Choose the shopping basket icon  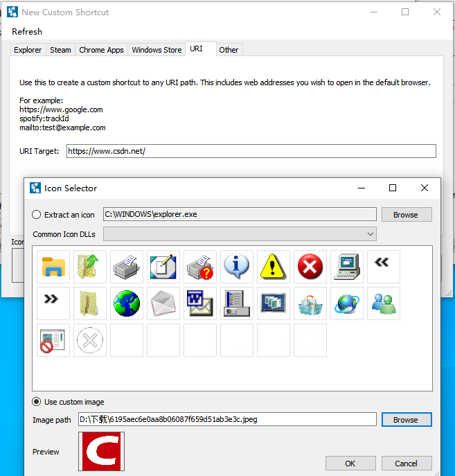tap(310, 303)
